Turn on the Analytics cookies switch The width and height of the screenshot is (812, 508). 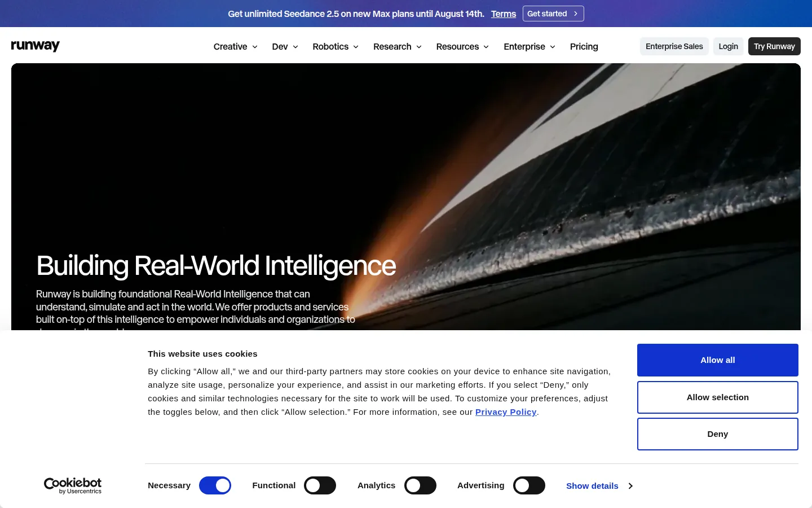[x=420, y=485]
